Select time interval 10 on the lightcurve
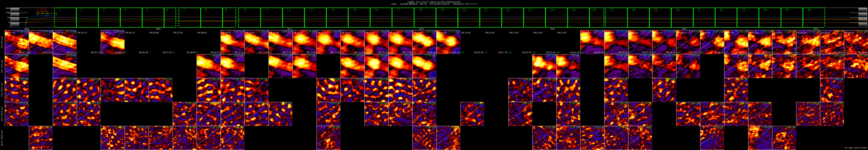The width and height of the screenshot is (868, 150). [x=249, y=18]
